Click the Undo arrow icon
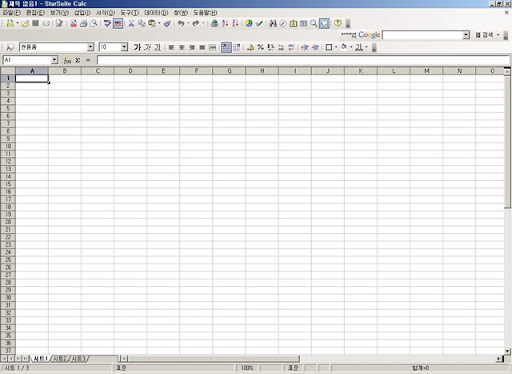 point(181,23)
